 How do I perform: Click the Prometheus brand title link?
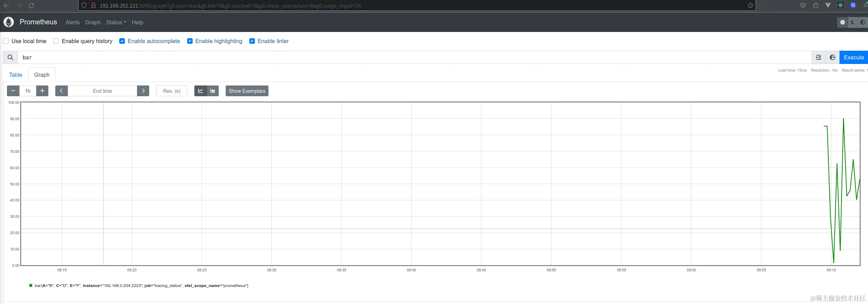38,22
